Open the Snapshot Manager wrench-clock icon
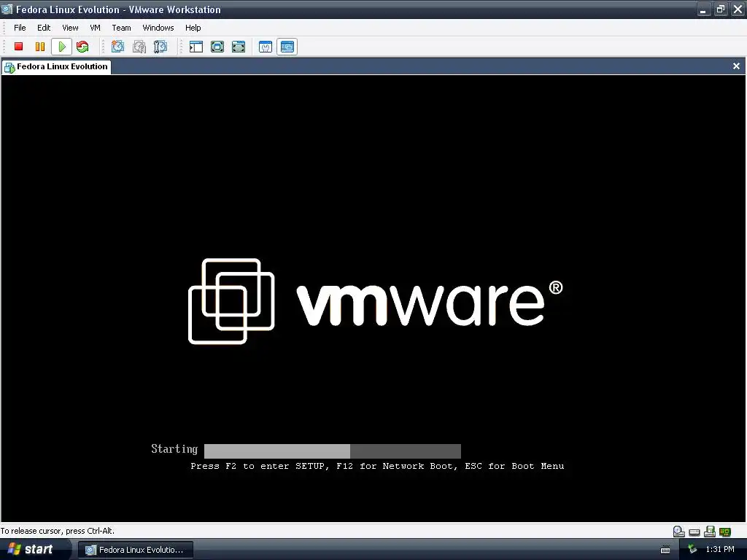The height and width of the screenshot is (560, 747). (160, 47)
